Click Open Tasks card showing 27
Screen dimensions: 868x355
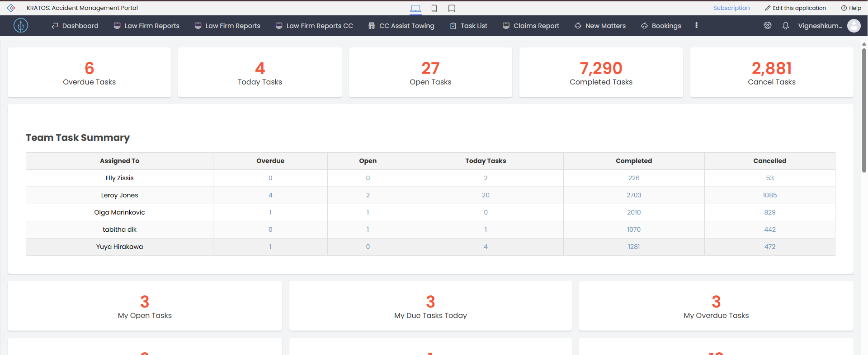point(430,72)
